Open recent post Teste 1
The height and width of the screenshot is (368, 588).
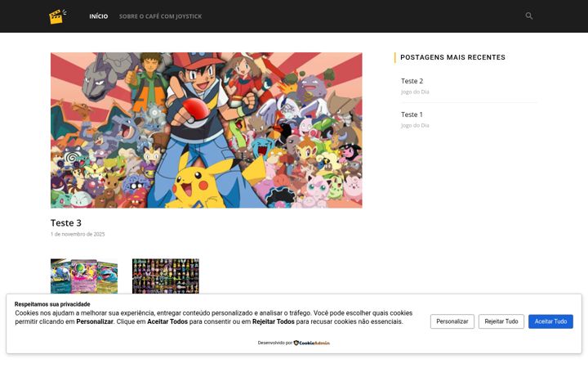(412, 114)
